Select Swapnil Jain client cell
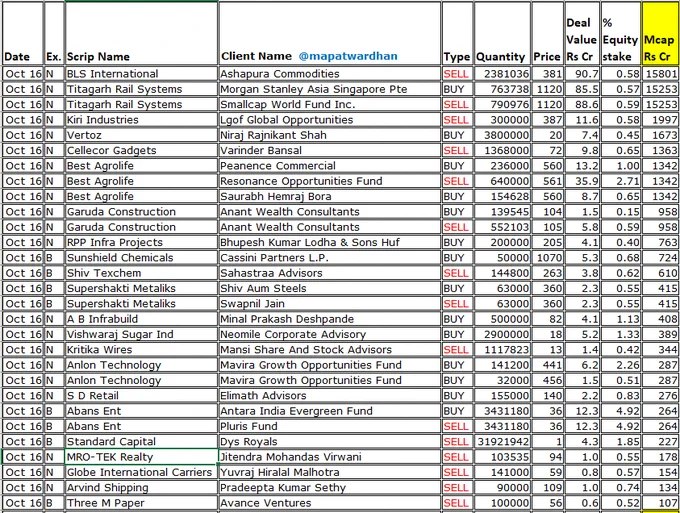The height and width of the screenshot is (513, 680). (x=330, y=304)
